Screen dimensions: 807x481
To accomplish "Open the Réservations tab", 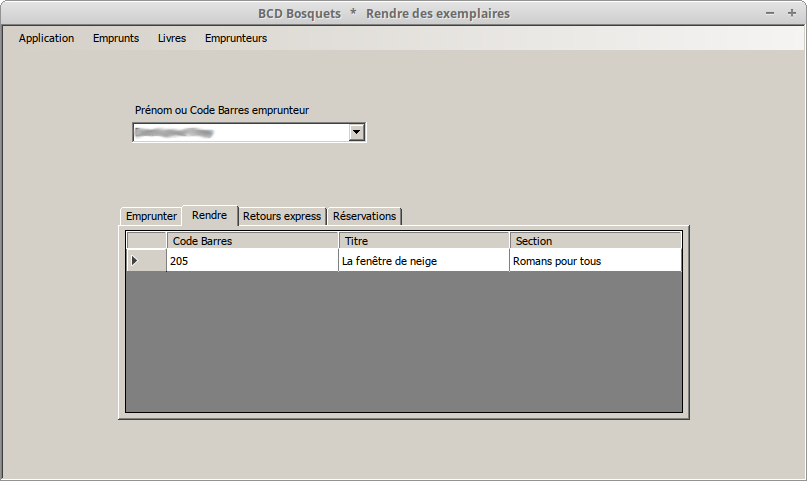I will [365, 216].
